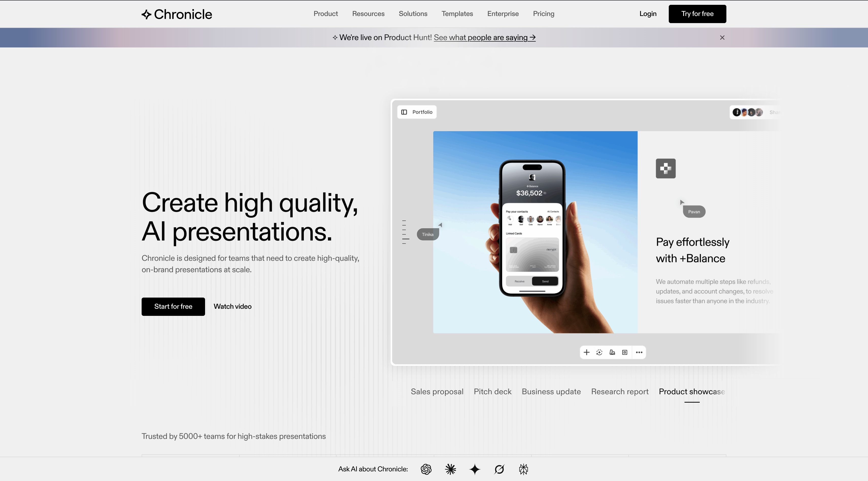Open the Solutions navigation menu

[413, 14]
